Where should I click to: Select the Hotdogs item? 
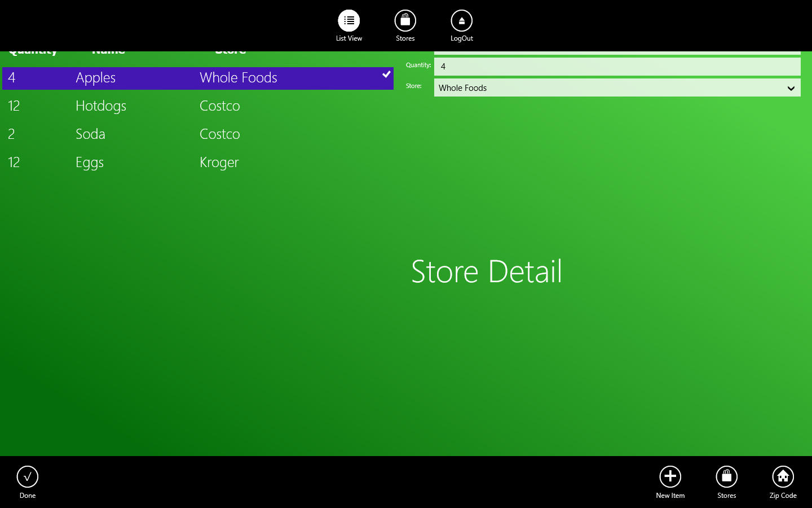point(101,106)
